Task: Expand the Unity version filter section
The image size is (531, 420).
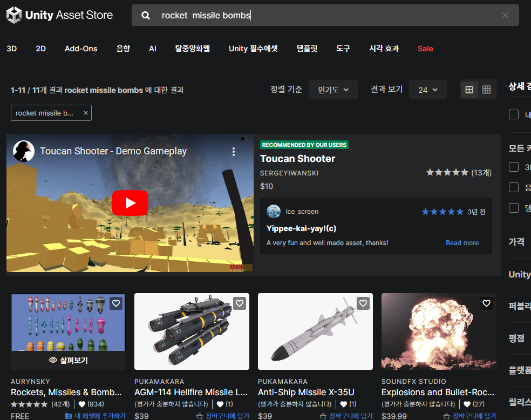Action: coord(520,274)
